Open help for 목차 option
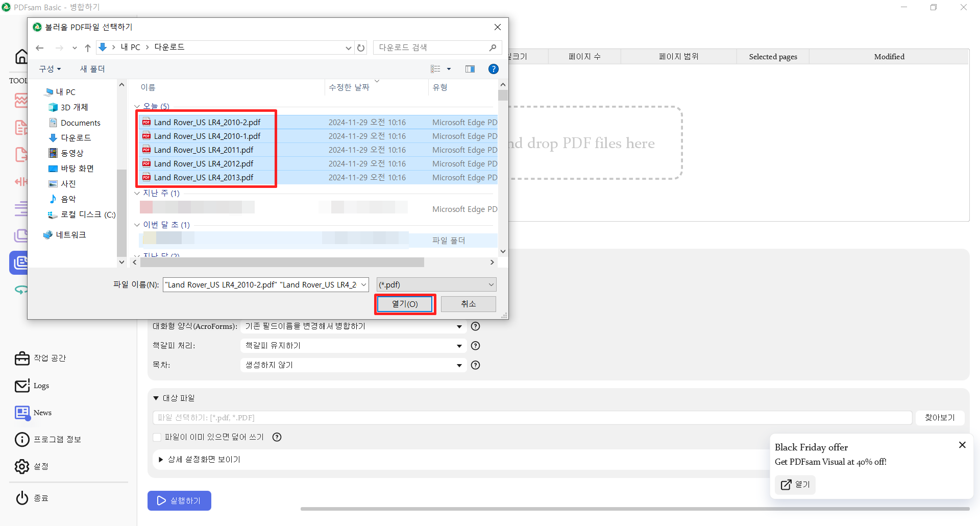Image resolution: width=980 pixels, height=526 pixels. pos(475,365)
